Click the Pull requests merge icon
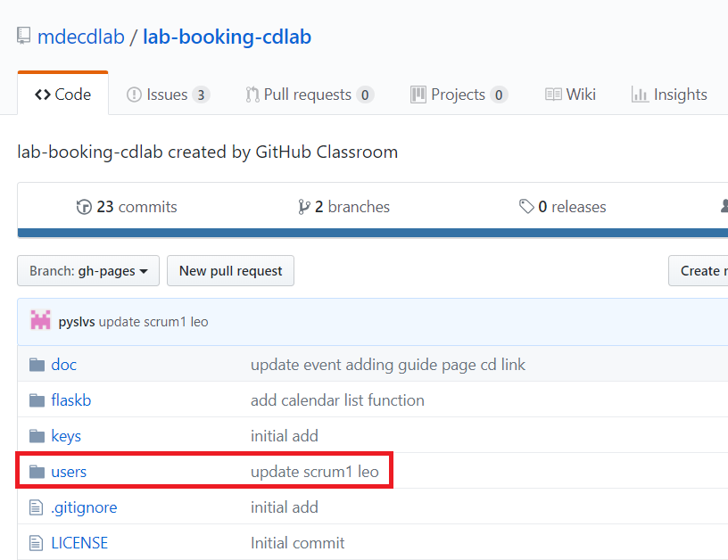This screenshot has height=560, width=728. click(x=252, y=95)
